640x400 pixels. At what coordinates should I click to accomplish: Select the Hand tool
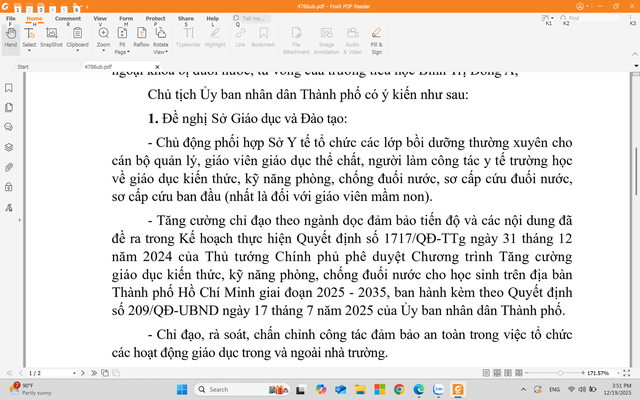point(10,38)
